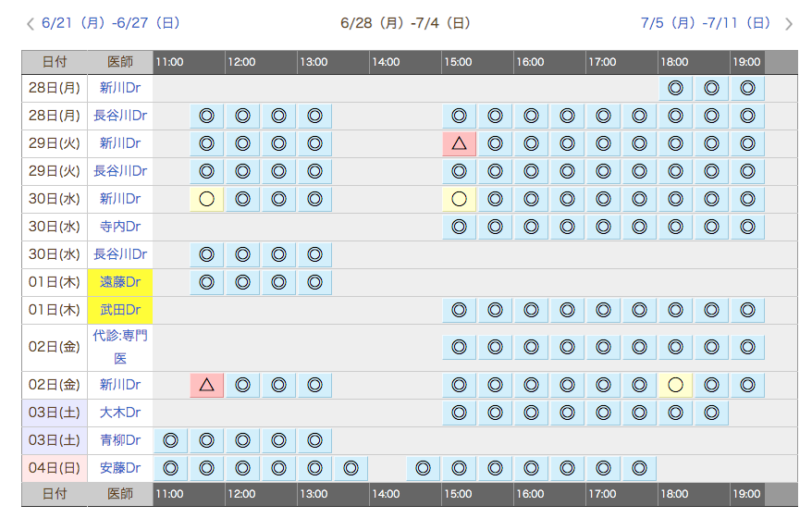Choose the 14:30 slot for 安藤Dr on 04日(日)
The image size is (812, 518).
click(x=423, y=468)
